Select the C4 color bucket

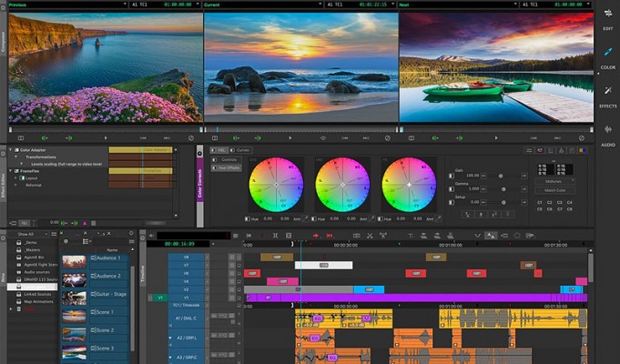pos(569,202)
